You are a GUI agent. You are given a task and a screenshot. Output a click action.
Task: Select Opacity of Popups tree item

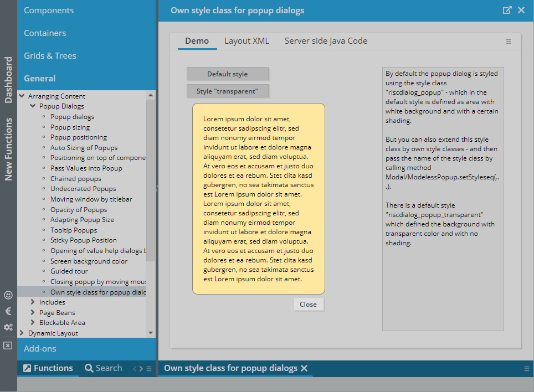(79, 210)
